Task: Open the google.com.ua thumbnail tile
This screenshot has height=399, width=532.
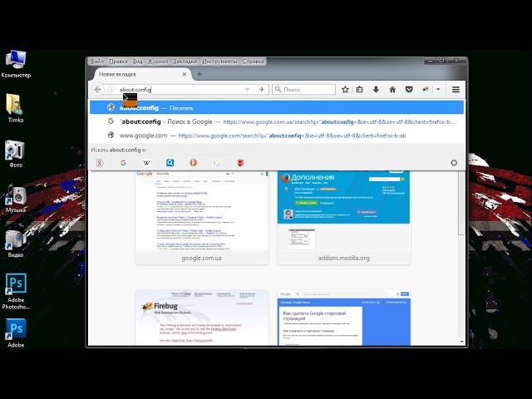Action: [x=201, y=218]
